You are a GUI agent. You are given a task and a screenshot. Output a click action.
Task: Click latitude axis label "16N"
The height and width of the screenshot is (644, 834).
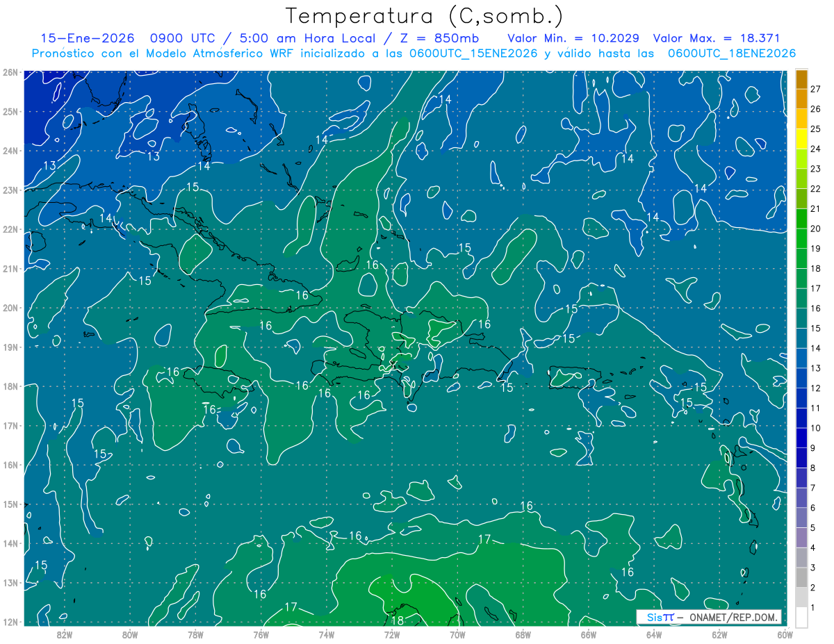(10, 465)
